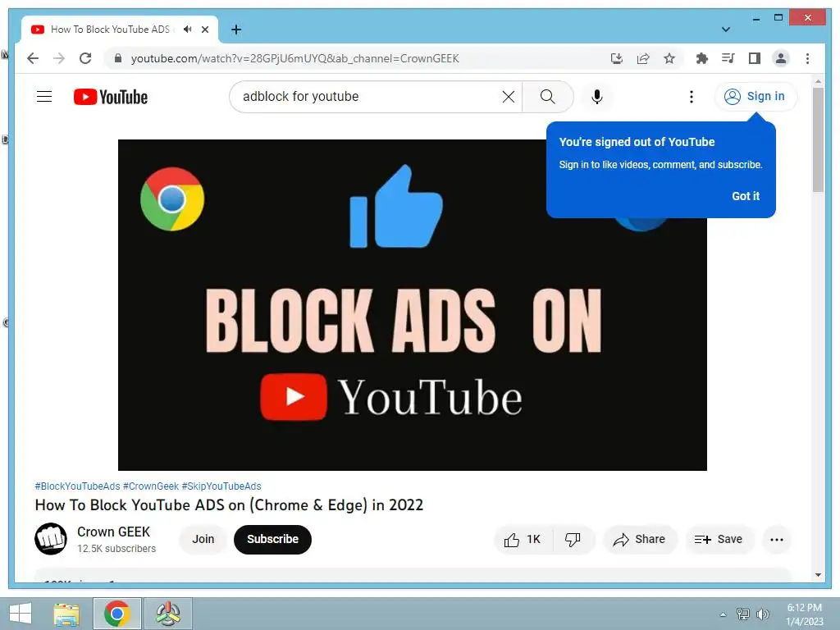Image resolution: width=840 pixels, height=630 pixels.
Task: Click the install app icon in address bar
Action: pyautogui.click(x=617, y=58)
